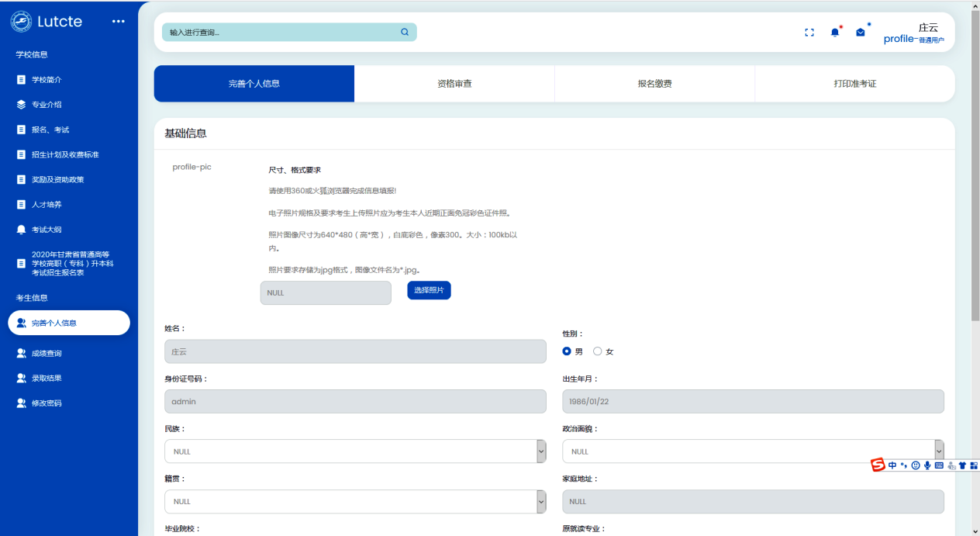Switch to the 资格审查 tab

coord(454,82)
